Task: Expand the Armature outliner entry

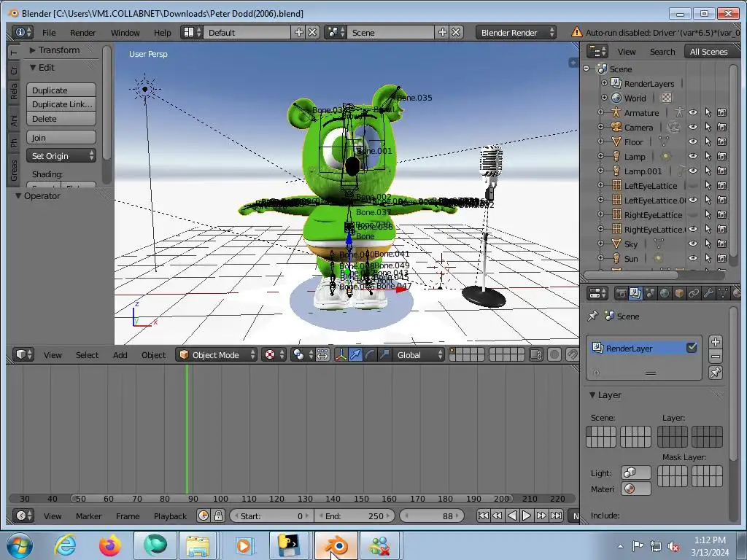Action: tap(601, 112)
